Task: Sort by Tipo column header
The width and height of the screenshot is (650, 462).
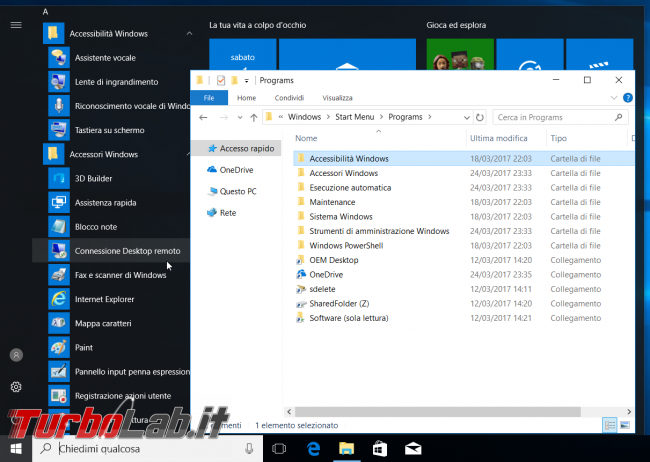Action: pos(558,138)
